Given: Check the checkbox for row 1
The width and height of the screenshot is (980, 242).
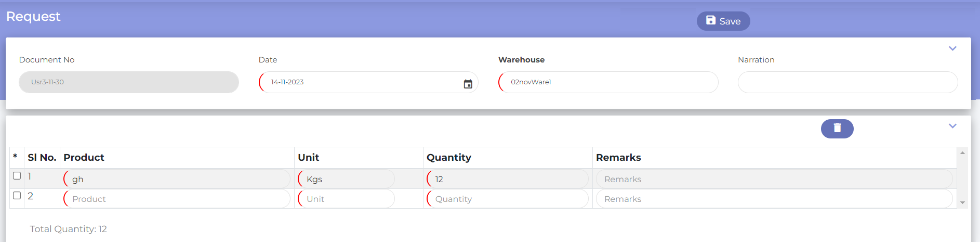Looking at the screenshot, I should (x=17, y=176).
